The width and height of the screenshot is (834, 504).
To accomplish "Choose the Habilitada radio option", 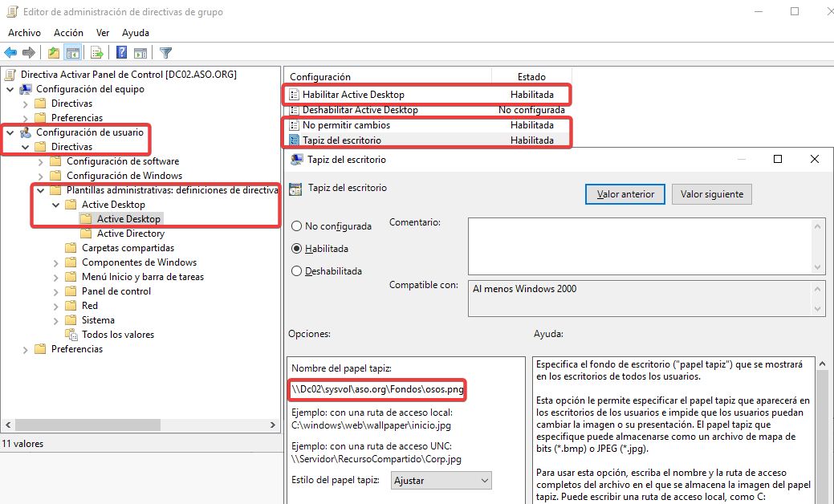I will (297, 249).
